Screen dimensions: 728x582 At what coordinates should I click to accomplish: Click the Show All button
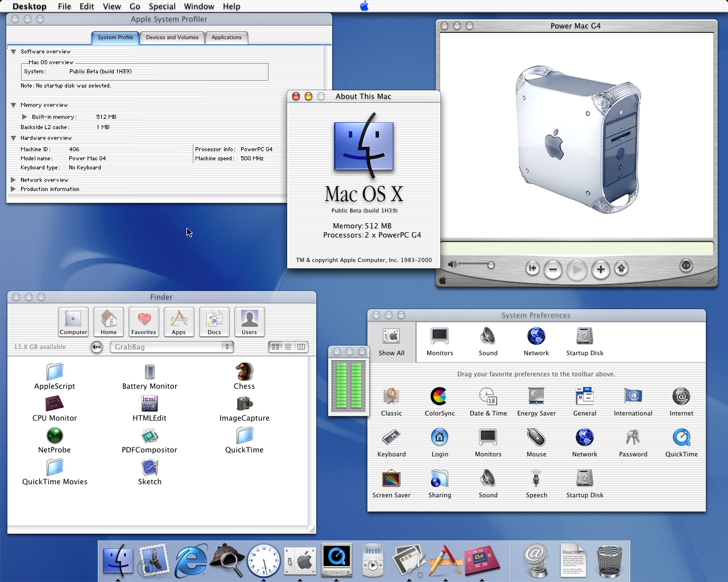tap(391, 342)
